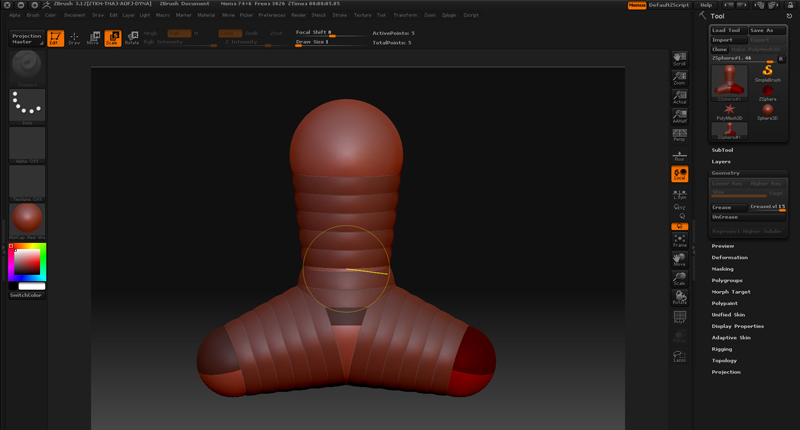
Task: Activate Edit mode in the top toolbar
Action: pyautogui.click(x=55, y=38)
